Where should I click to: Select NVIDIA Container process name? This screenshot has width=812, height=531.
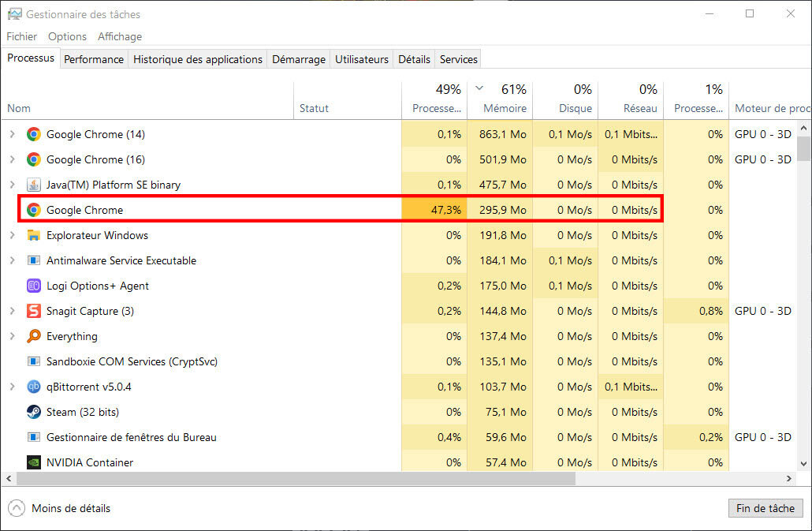pos(90,462)
